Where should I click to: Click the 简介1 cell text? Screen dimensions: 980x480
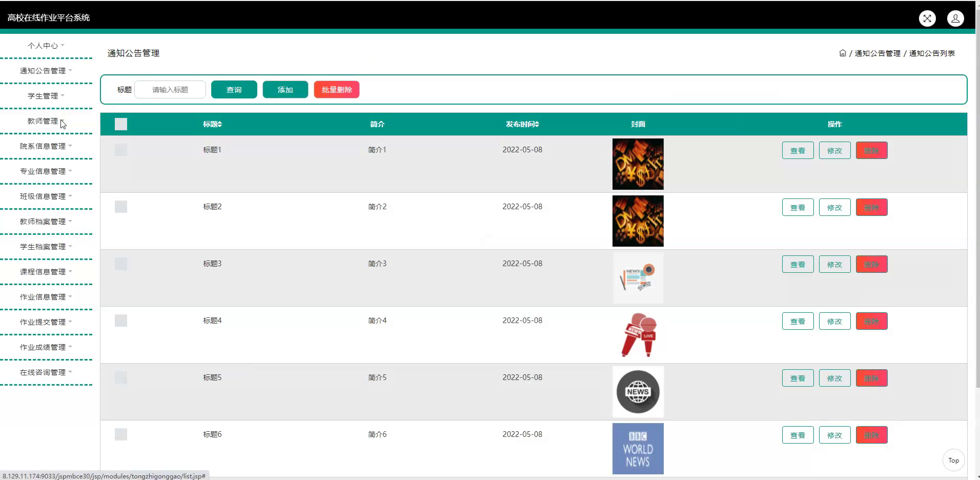(x=377, y=150)
